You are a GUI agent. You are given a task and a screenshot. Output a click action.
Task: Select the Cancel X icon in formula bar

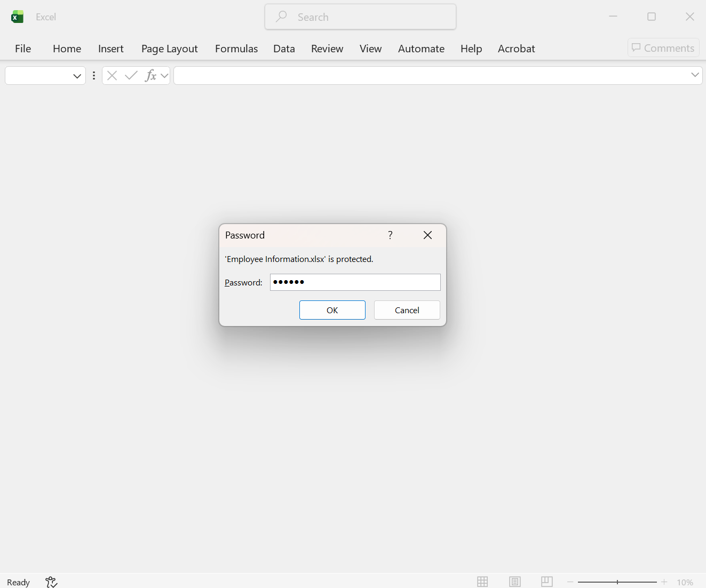tap(112, 75)
